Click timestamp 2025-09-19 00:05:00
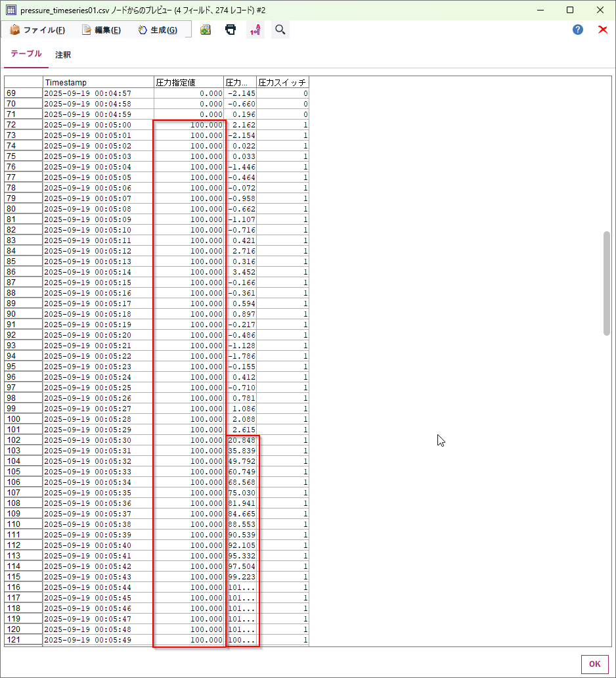616x678 pixels. 88,125
